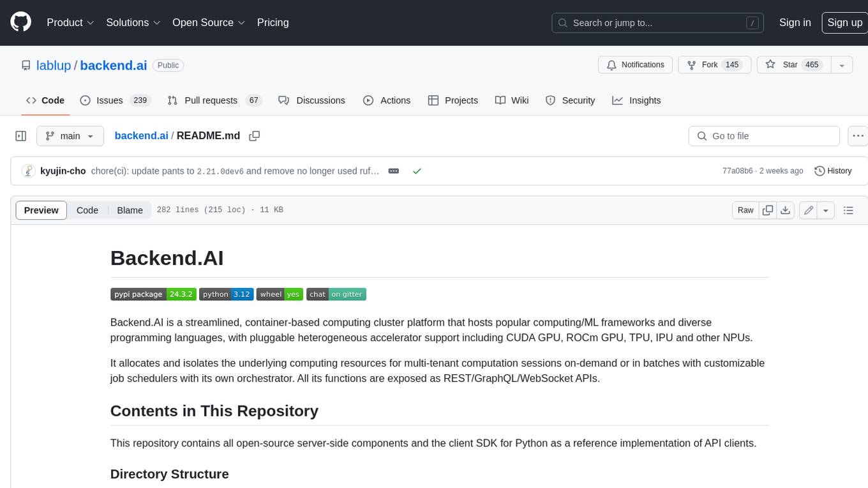The image size is (868, 488).
Task: Open the wheel yes badge
Action: (280, 294)
